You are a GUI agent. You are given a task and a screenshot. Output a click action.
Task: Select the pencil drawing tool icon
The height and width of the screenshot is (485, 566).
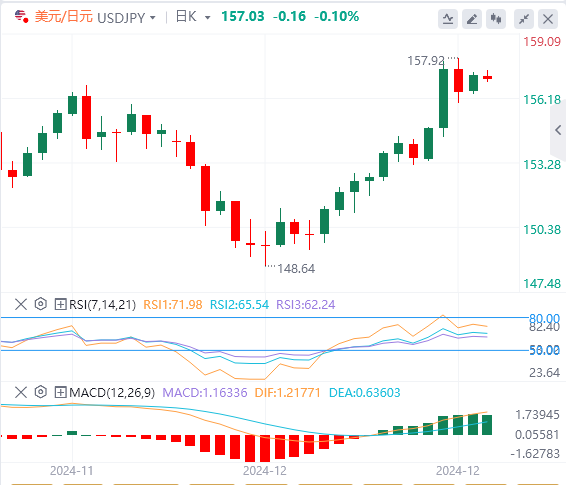click(x=472, y=19)
